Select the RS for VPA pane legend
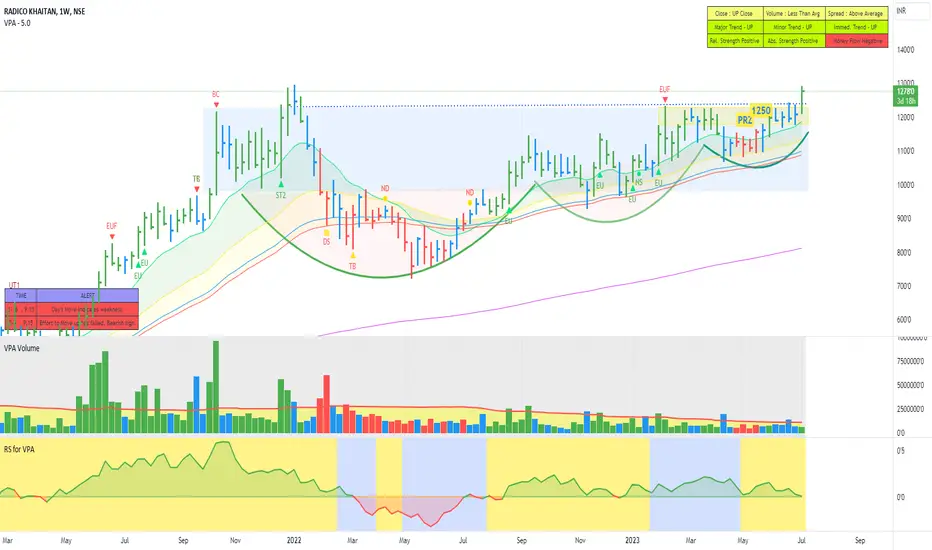This screenshot has width=932, height=550. tap(19, 450)
